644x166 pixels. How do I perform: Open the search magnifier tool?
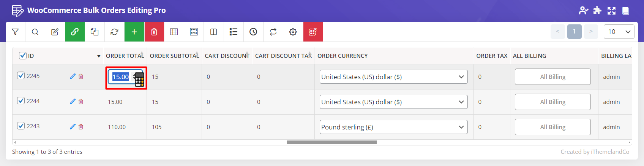[x=35, y=32]
